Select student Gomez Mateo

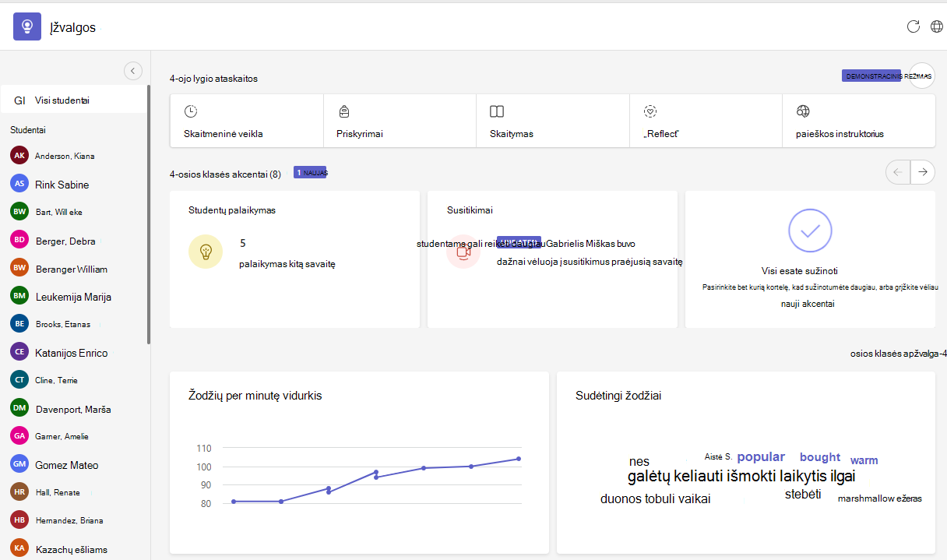(x=74, y=465)
